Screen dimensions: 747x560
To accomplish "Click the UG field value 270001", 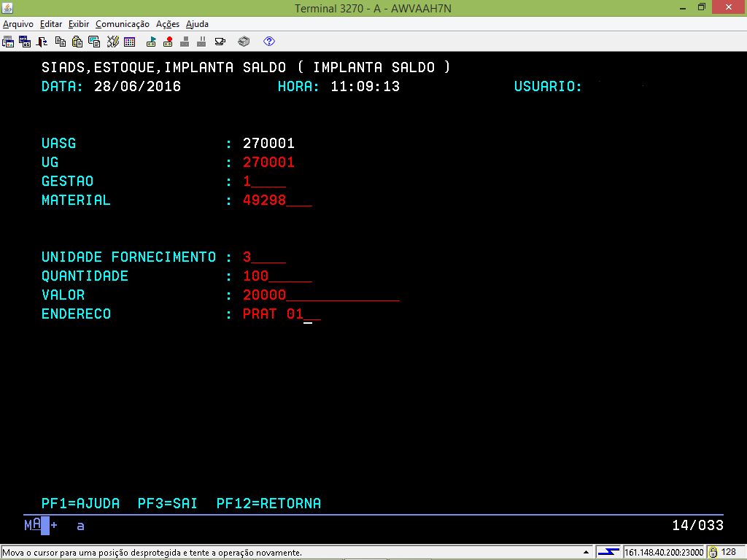I will point(268,163).
